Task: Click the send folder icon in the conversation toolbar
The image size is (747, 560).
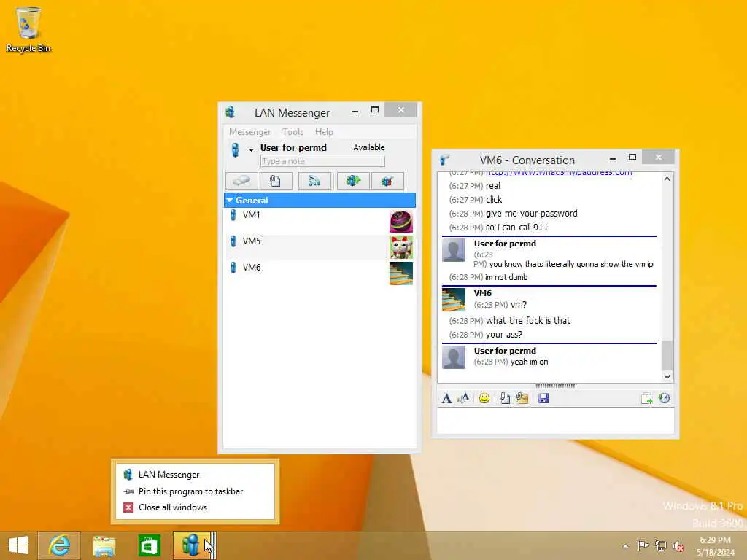Action: point(522,398)
